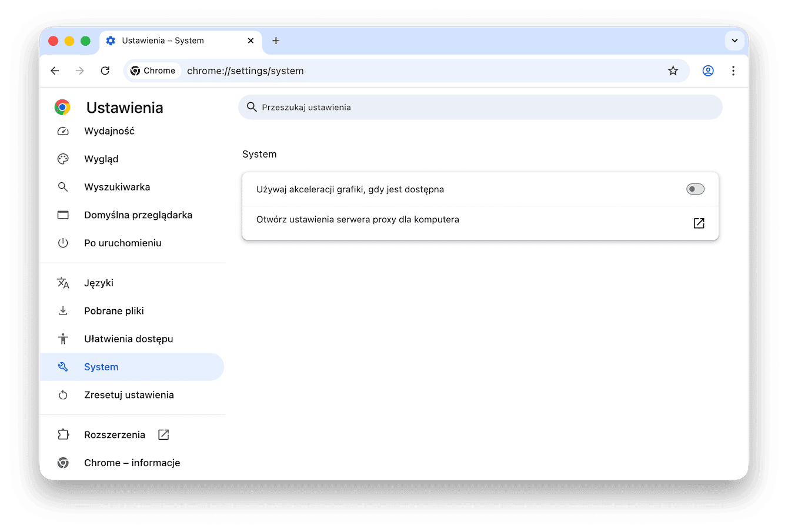The width and height of the screenshot is (788, 532).
Task: Open the user profile icon
Action: point(708,71)
